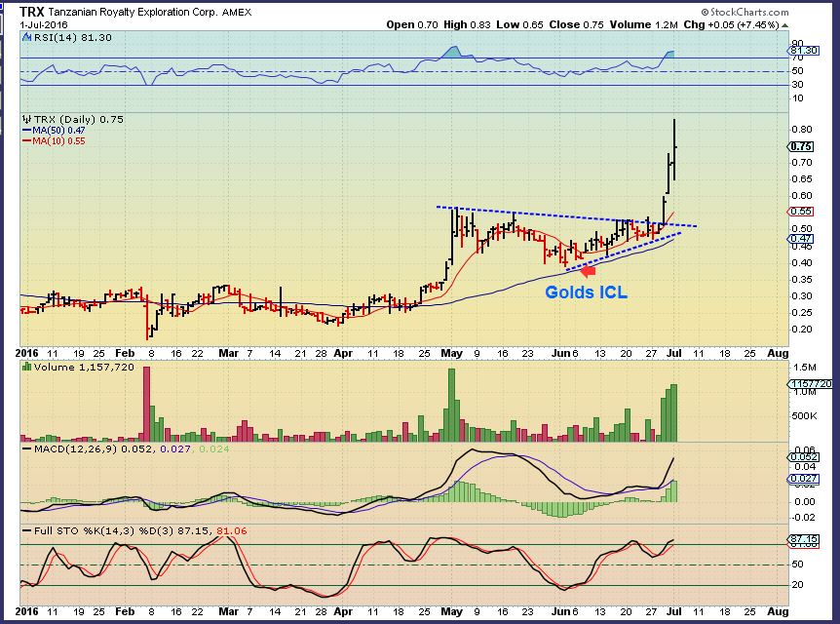Click the 0.20 label on the price axis
This screenshot has height=624, width=840.
click(801, 330)
